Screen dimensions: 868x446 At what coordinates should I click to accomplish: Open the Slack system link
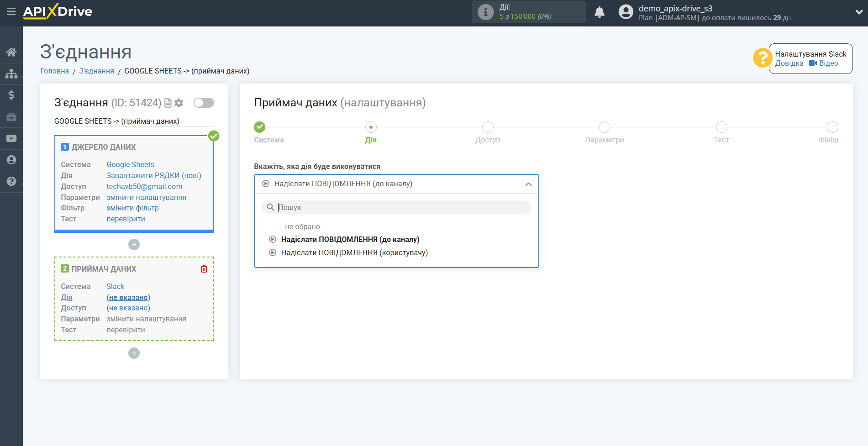coord(116,287)
